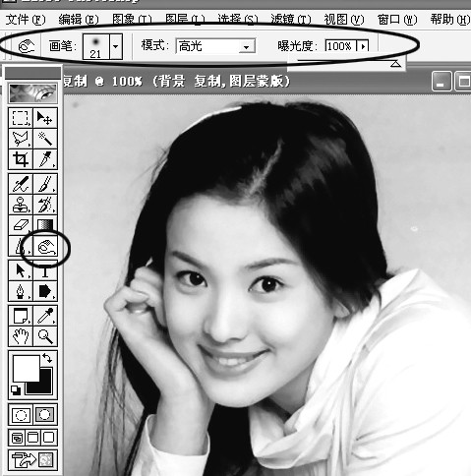Open the 帮助 (Help) menu

(449, 20)
